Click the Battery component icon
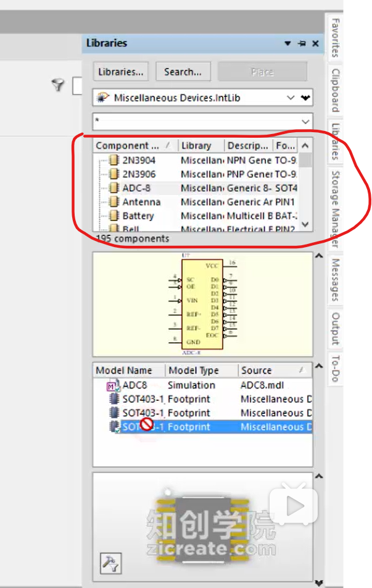The image size is (372, 588). tap(114, 216)
